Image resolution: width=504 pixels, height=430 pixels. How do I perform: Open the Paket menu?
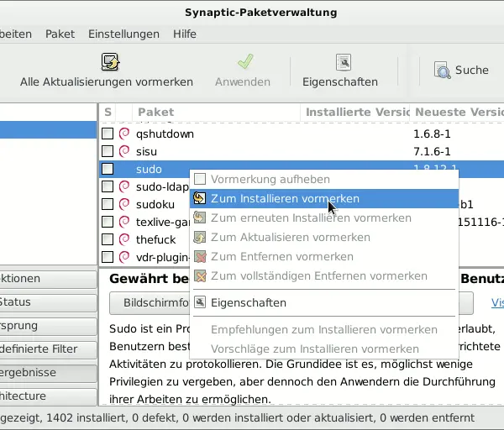[x=60, y=34]
